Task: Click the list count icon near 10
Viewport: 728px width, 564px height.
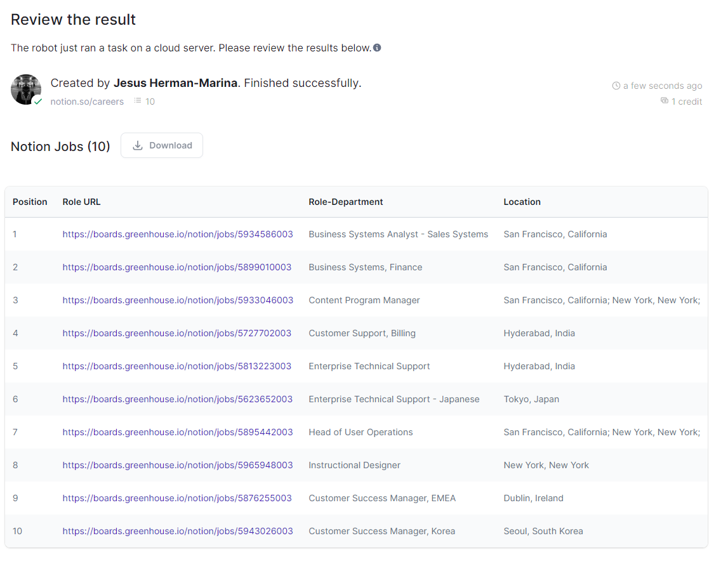Action: [x=138, y=101]
